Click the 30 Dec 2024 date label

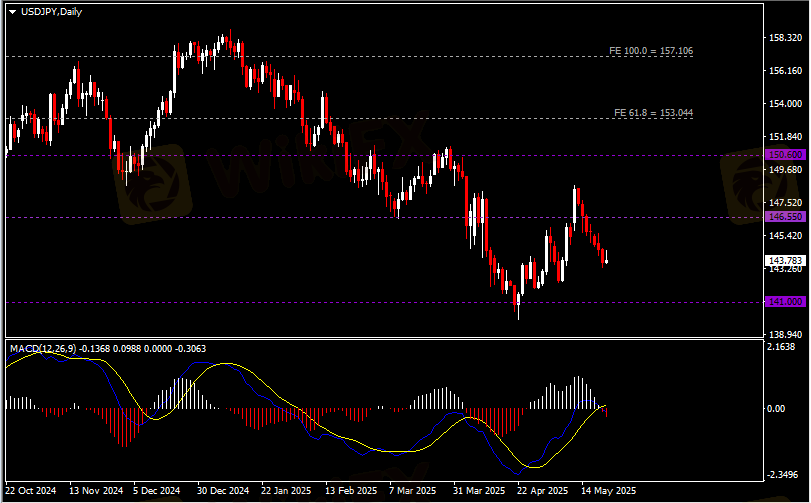(222, 490)
